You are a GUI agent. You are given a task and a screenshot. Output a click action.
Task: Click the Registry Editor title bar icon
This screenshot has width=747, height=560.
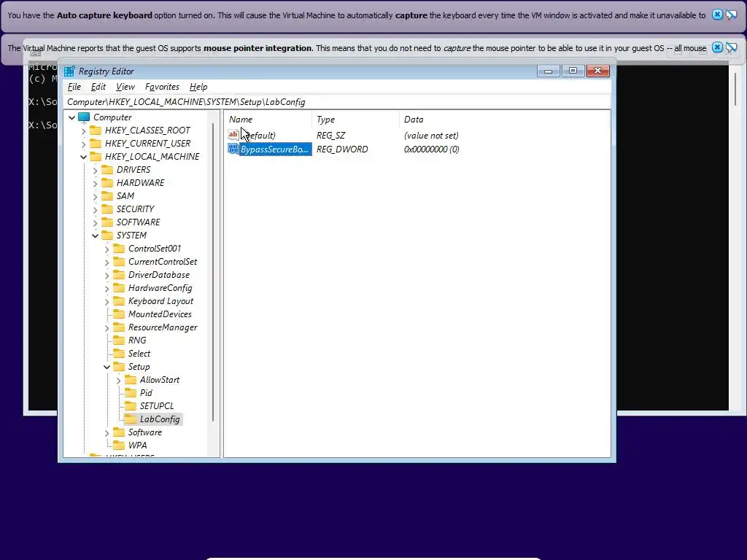tap(69, 71)
